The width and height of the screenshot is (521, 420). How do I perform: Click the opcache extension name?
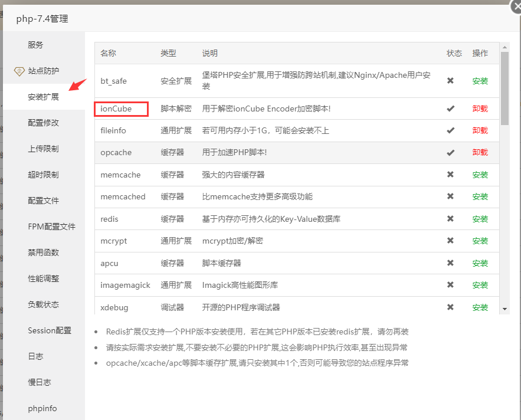tap(116, 153)
